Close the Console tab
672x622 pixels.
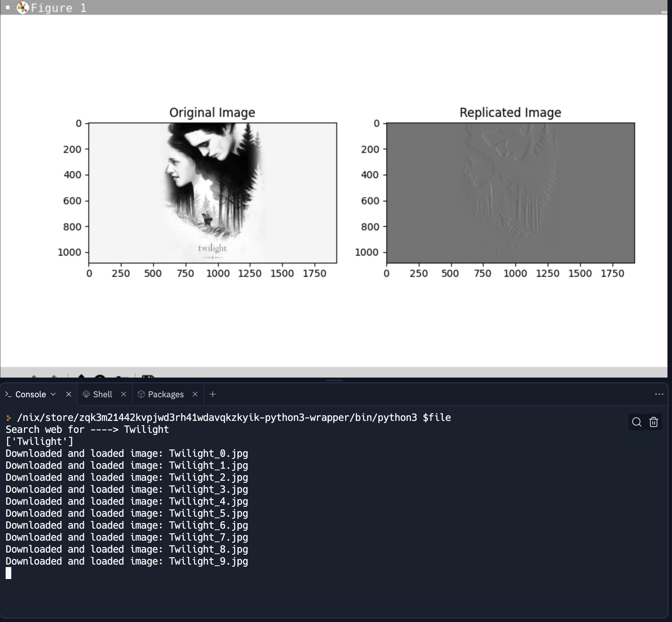[69, 394]
